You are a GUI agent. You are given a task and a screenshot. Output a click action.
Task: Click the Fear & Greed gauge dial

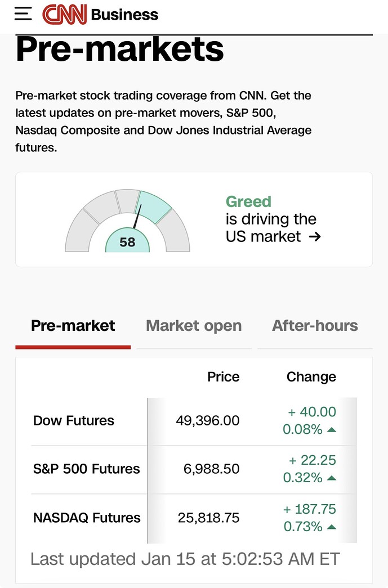tap(128, 220)
